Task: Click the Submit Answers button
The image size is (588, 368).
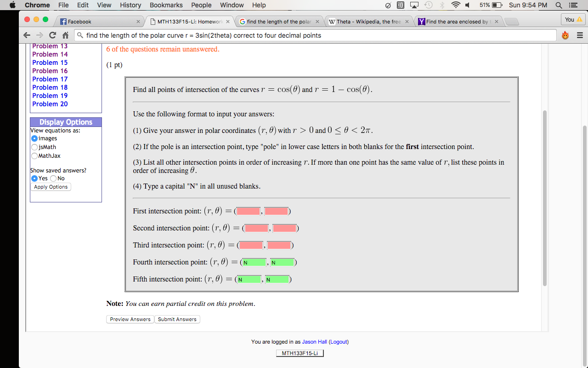Action: pos(177,319)
